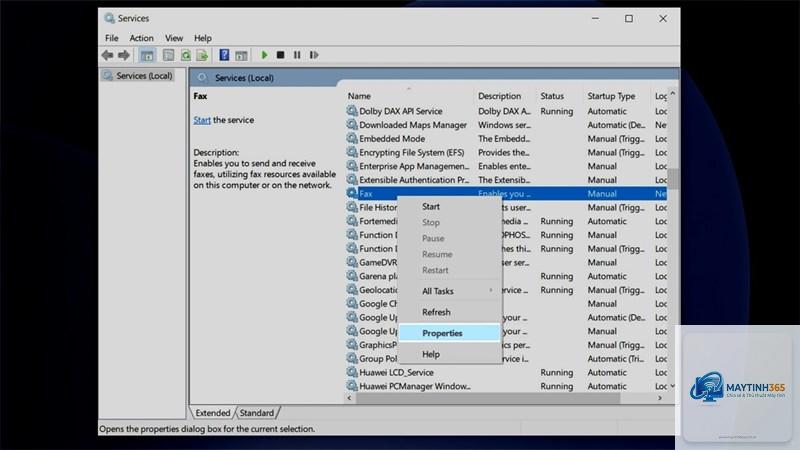Switch to the Extended tab
This screenshot has width=800, height=450.
(x=213, y=413)
